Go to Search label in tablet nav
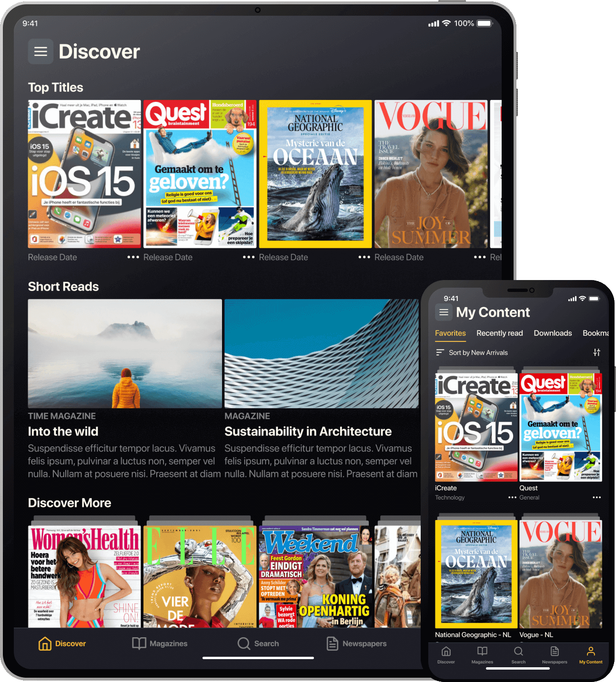616x682 pixels. click(x=267, y=643)
